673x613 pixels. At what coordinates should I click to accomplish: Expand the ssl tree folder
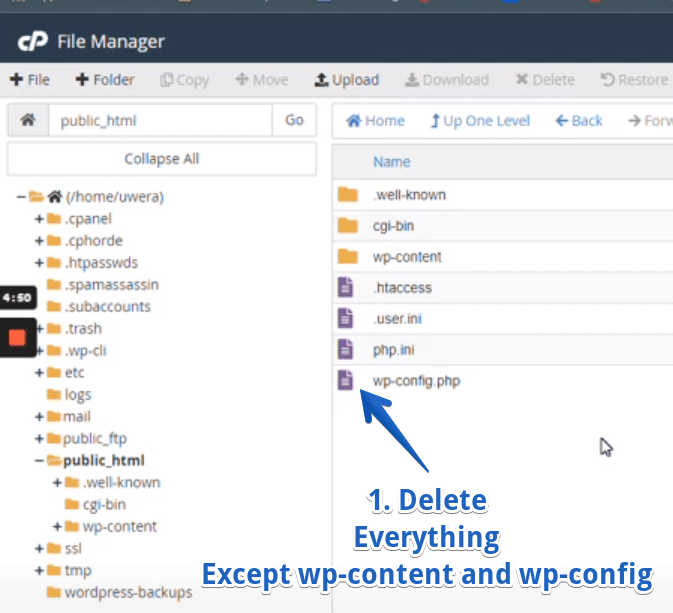[39, 549]
